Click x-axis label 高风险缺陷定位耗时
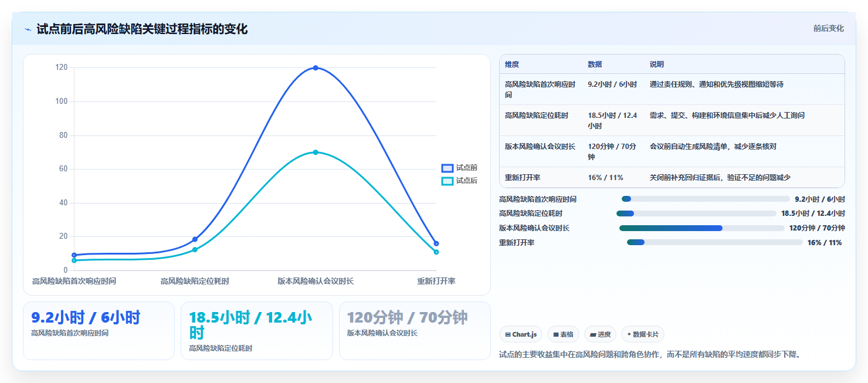The image size is (868, 383). coord(195,282)
